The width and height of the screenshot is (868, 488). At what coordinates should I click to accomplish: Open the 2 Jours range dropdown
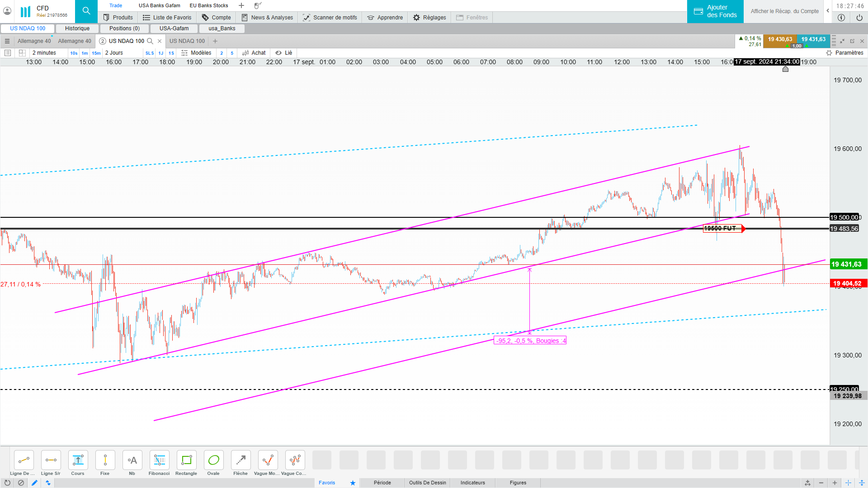114,53
